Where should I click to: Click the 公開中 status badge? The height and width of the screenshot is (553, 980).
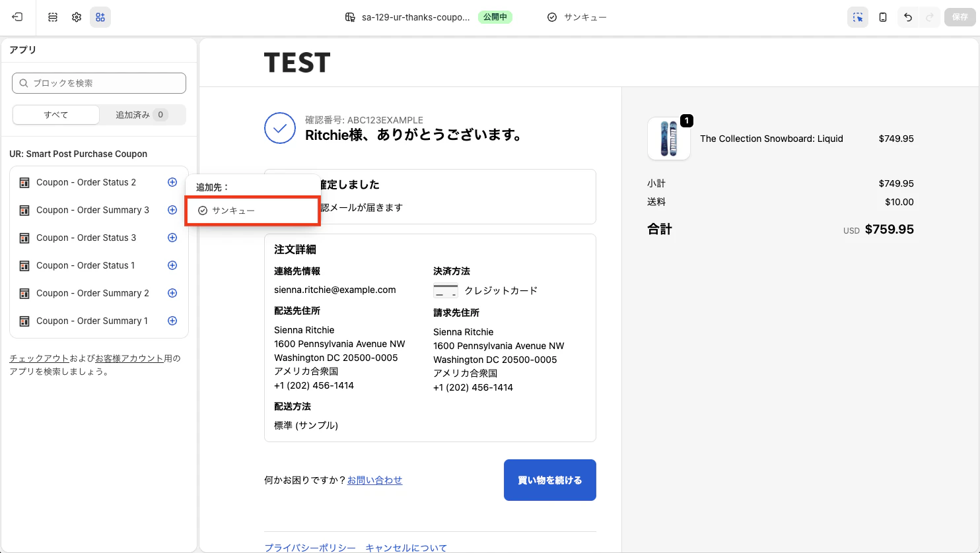coord(495,17)
